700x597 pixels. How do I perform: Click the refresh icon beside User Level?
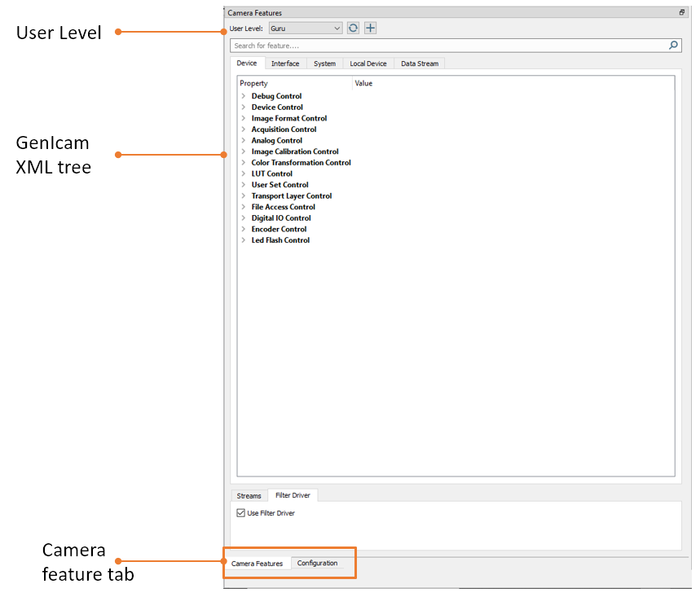pos(353,29)
